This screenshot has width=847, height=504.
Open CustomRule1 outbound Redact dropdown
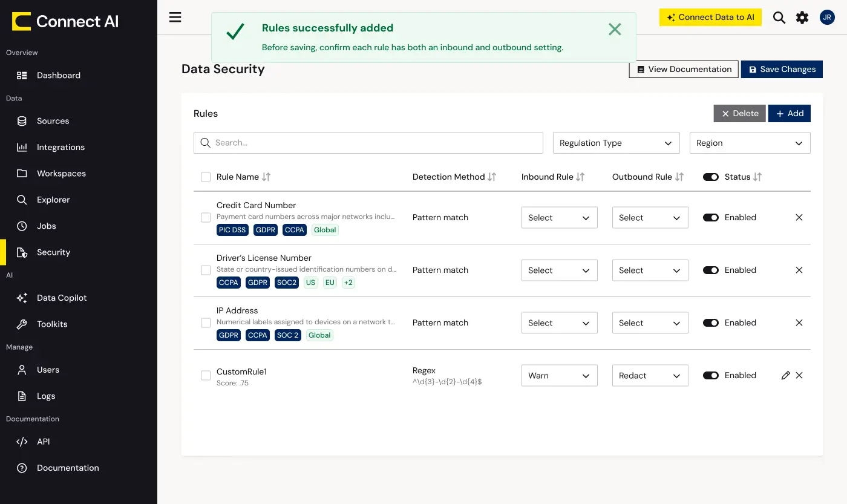pos(650,376)
